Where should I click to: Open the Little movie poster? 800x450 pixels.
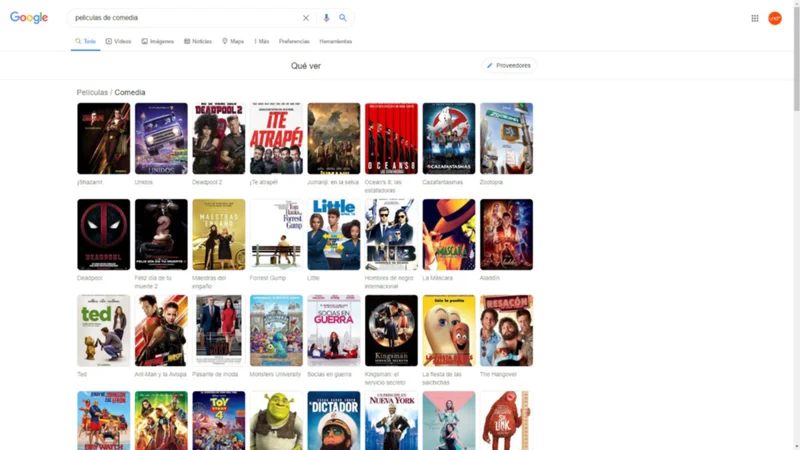334,234
